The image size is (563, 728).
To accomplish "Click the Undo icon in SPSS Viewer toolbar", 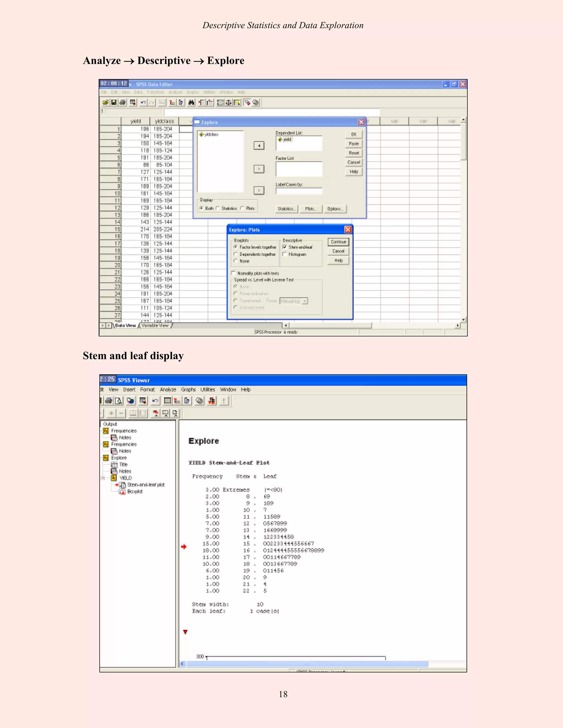I will click(155, 401).
